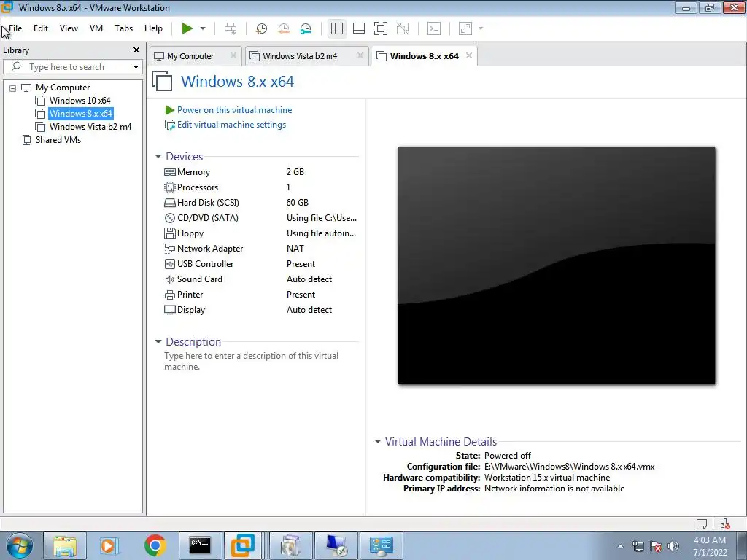Click the status bar download indicator icon
Screen dimensions: 747x560
click(725, 524)
